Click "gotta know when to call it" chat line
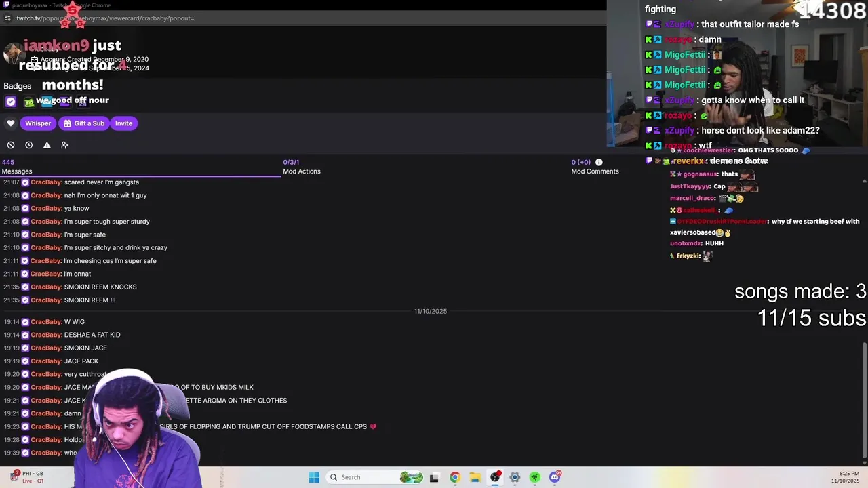This screenshot has width=868, height=488. click(753, 100)
